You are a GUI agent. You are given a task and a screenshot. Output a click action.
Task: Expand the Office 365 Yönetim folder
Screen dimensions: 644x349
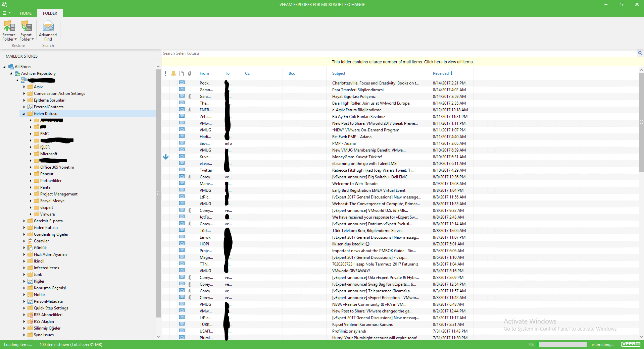point(30,167)
